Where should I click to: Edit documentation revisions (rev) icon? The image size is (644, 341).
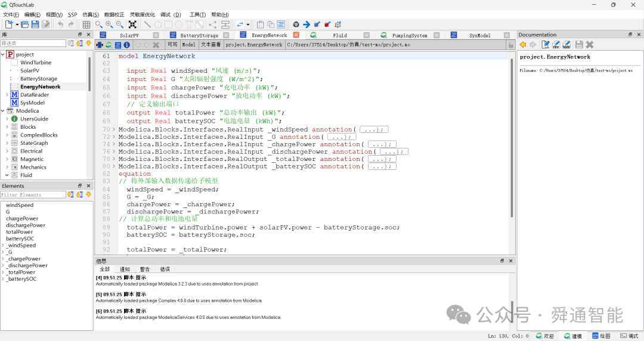tap(556, 44)
